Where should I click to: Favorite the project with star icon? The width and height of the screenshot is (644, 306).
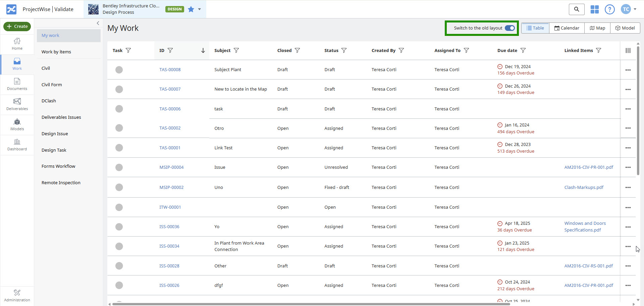[x=191, y=9]
